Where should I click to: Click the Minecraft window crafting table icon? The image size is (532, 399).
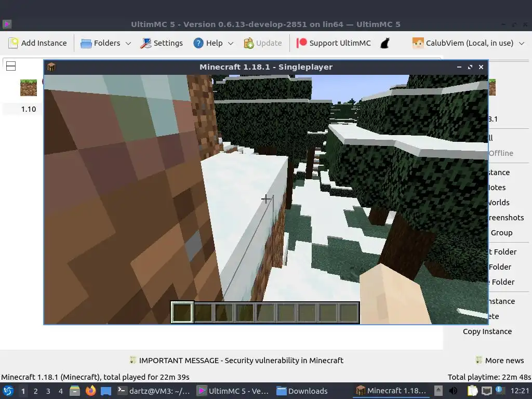tap(51, 67)
